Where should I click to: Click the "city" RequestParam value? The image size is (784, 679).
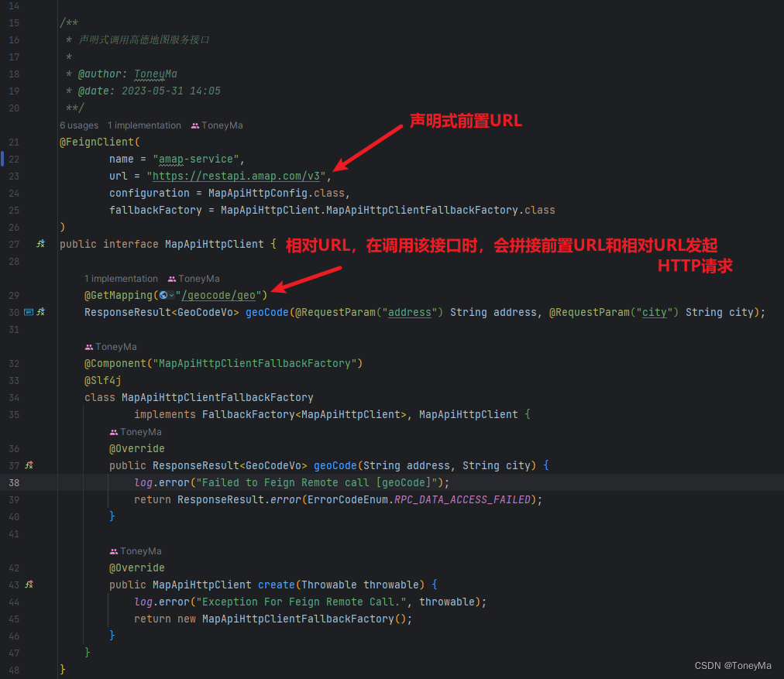click(655, 312)
